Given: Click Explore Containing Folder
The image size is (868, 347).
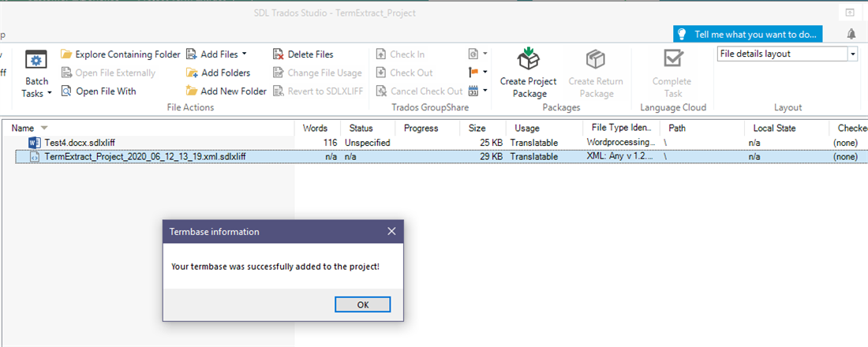Looking at the screenshot, I should 121,54.
